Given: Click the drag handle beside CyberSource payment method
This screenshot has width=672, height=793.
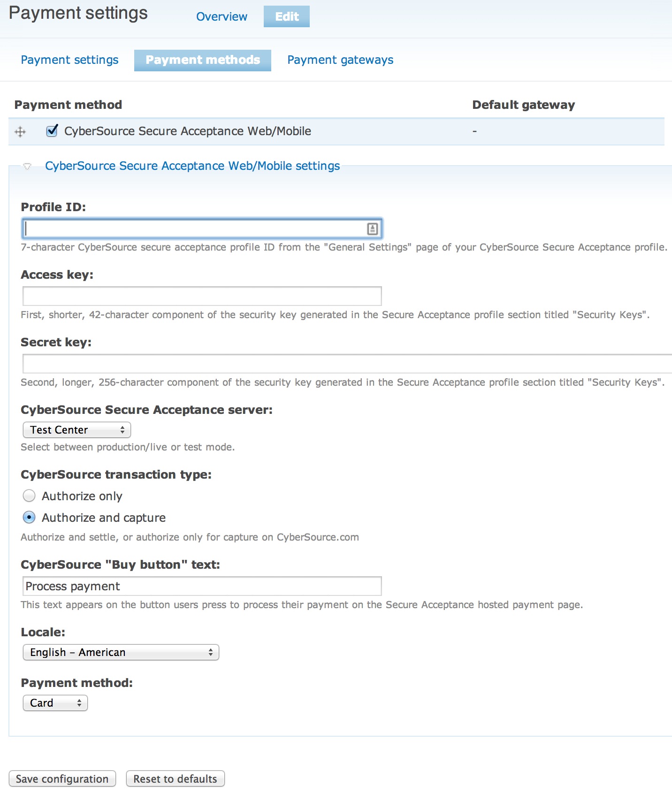Looking at the screenshot, I should (x=20, y=132).
